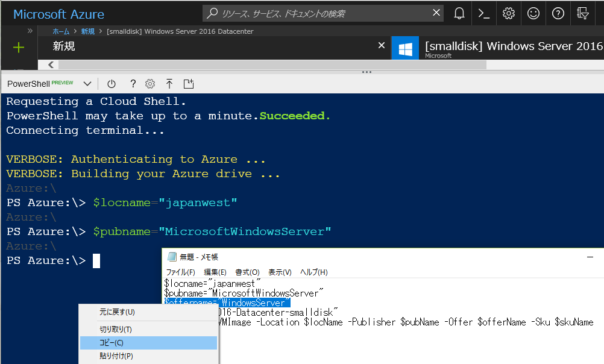This screenshot has width=604, height=364.
Task: Click the terminal prompt cursor
Action: click(x=96, y=261)
